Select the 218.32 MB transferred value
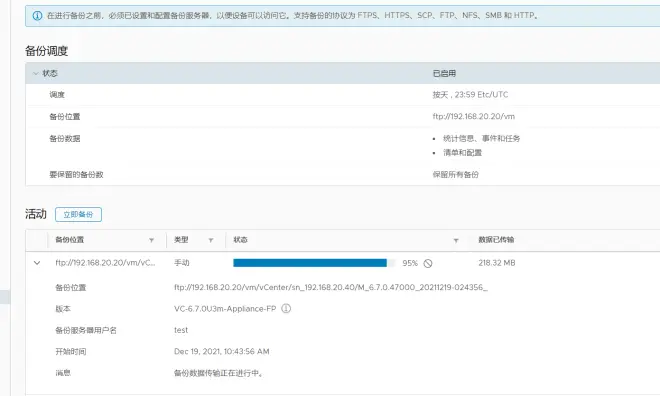660x396 pixels. (x=497, y=263)
